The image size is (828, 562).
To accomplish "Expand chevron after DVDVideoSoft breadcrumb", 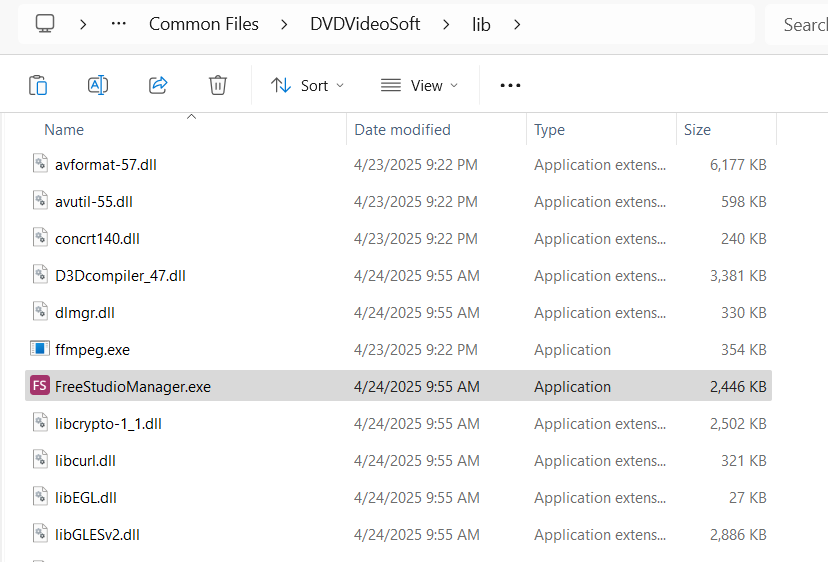I will pos(446,24).
